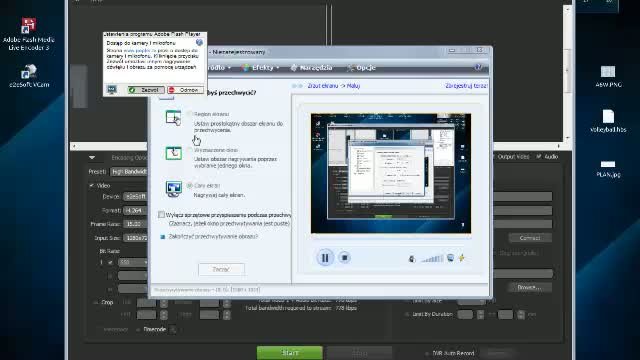Open the Narzędzia menu

pyautogui.click(x=311, y=68)
